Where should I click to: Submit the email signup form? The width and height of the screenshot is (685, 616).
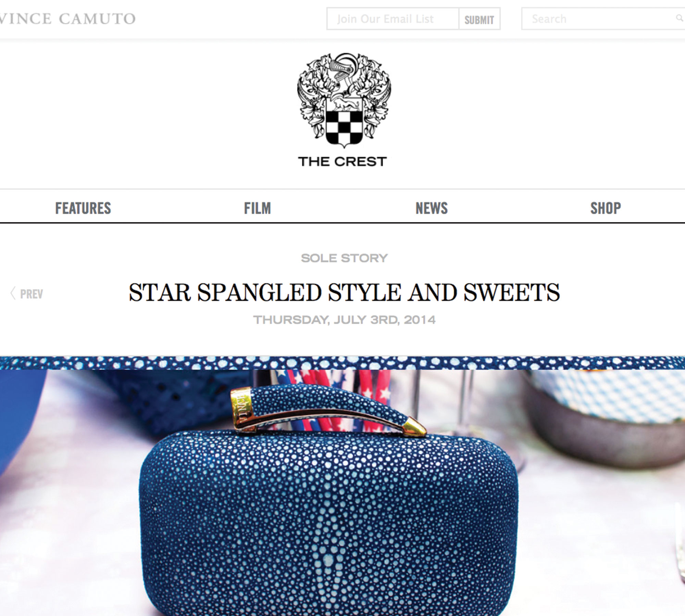tap(479, 19)
